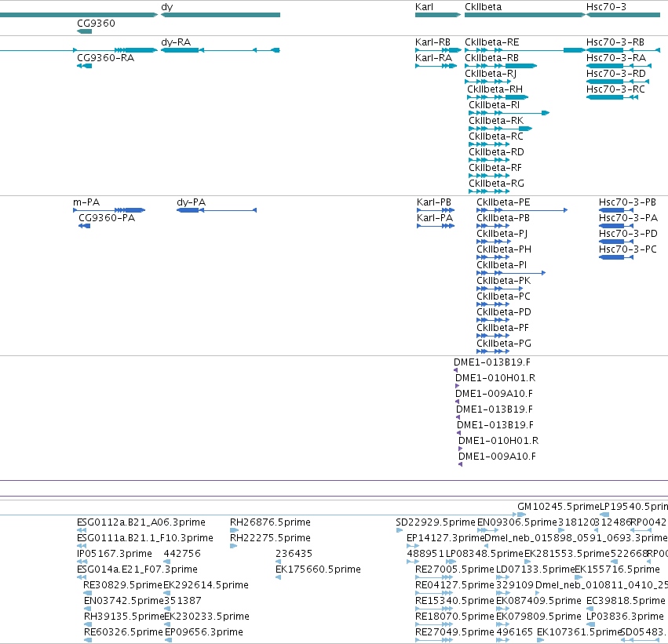Select protein CkIIbeta-PB
Viewport: 668px width, 644px height.
tap(502, 218)
